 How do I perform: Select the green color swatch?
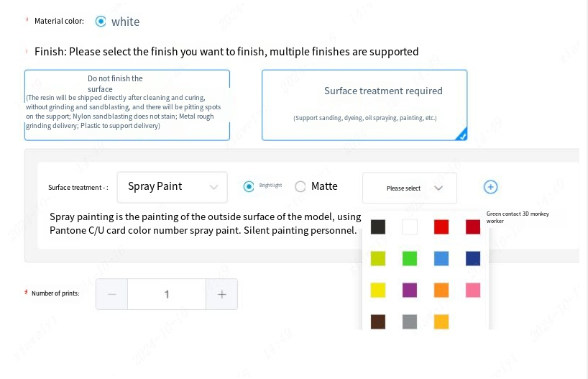click(410, 258)
